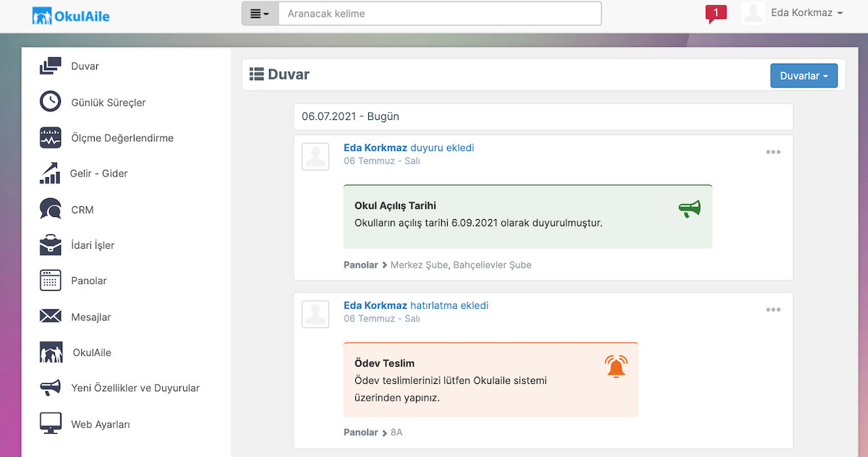The image size is (868, 457).
Task: Click the megaphone icon for Yeni Özellikler
Action: 51,388
